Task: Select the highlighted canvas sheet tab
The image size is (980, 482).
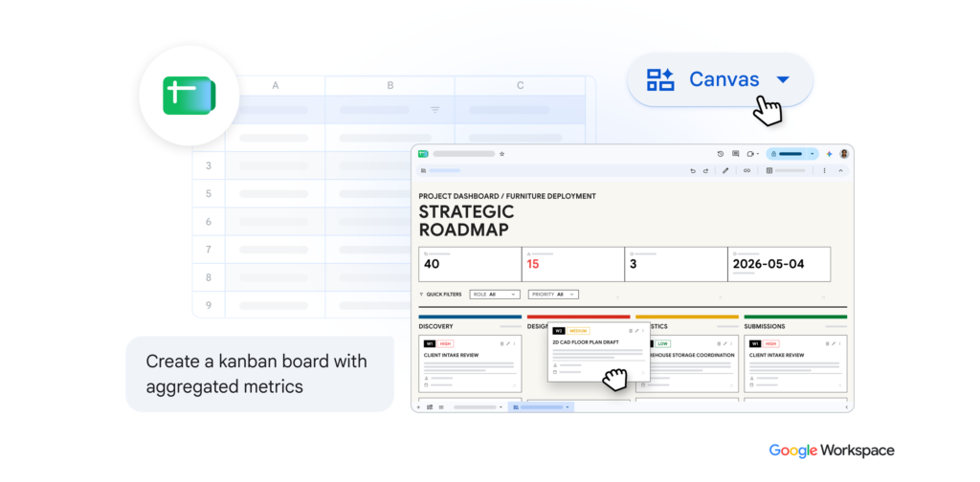Action: (x=541, y=407)
